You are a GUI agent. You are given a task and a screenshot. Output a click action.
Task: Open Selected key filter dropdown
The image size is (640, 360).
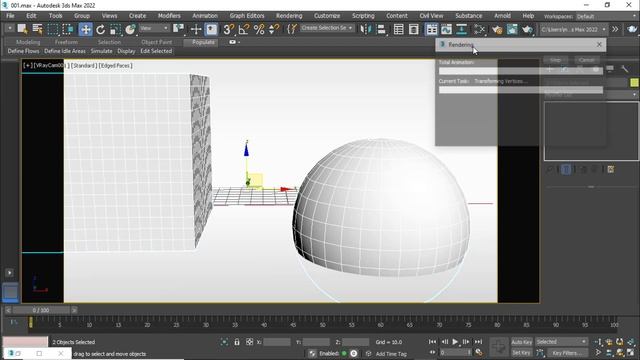(562, 342)
